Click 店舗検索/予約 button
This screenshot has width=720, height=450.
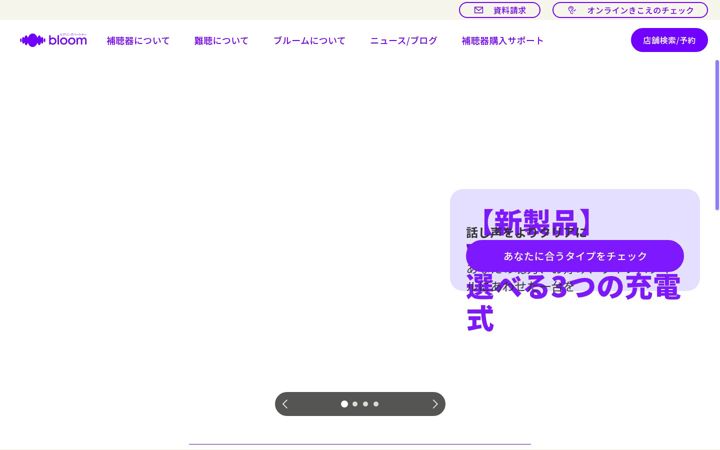pyautogui.click(x=669, y=40)
